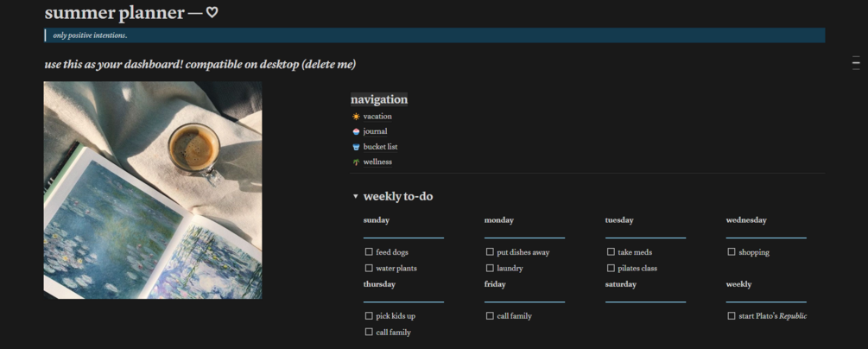This screenshot has width=868, height=349.
Task: Click the weekly column heading
Action: (x=739, y=284)
